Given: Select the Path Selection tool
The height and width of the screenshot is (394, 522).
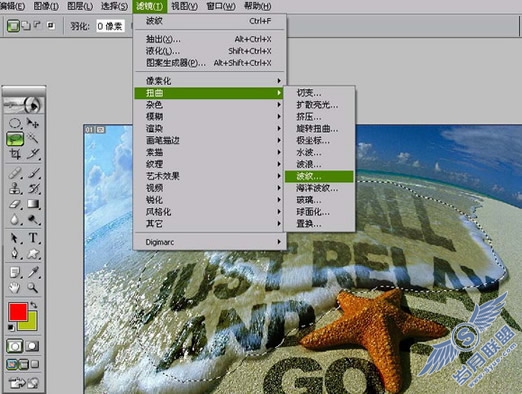Looking at the screenshot, I should (15, 238).
